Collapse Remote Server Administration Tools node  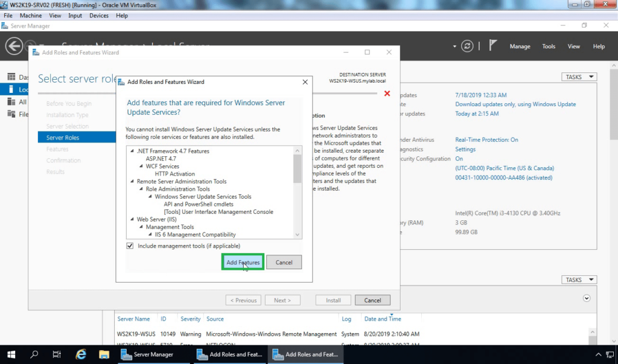[132, 182]
